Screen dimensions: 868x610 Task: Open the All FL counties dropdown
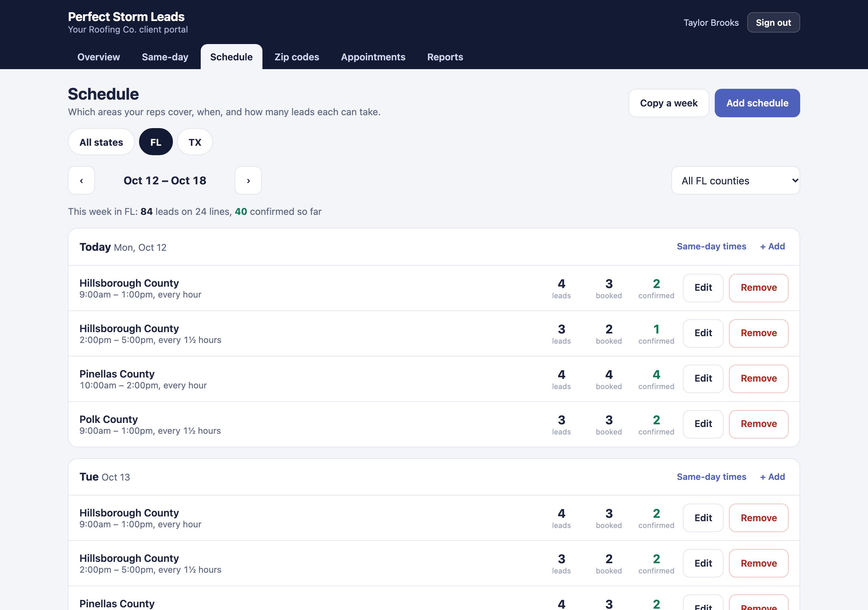tap(735, 181)
